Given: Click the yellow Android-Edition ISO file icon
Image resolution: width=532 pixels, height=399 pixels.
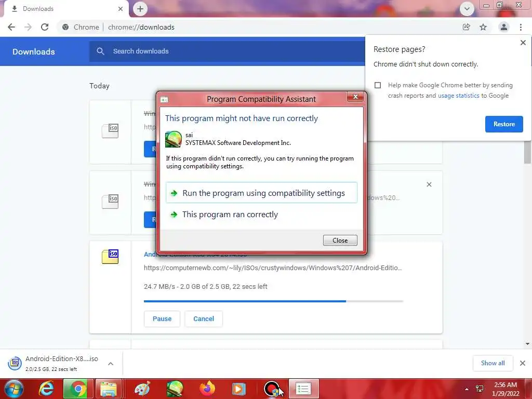Looking at the screenshot, I should [110, 257].
